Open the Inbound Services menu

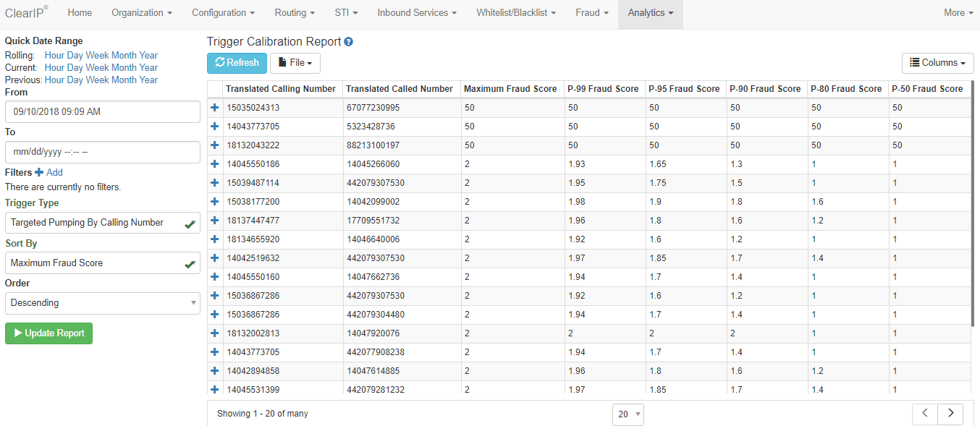tap(417, 13)
